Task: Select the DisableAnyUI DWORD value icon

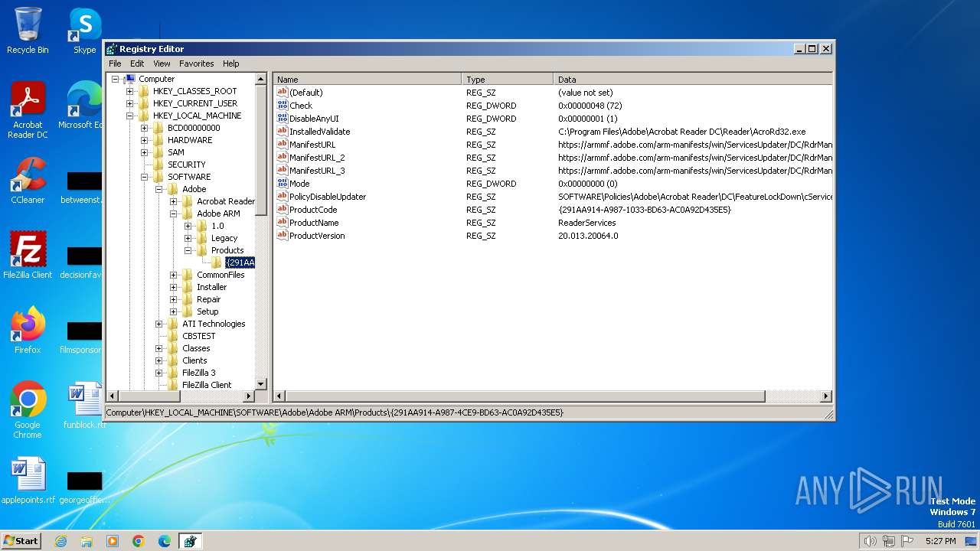Action: pos(282,119)
